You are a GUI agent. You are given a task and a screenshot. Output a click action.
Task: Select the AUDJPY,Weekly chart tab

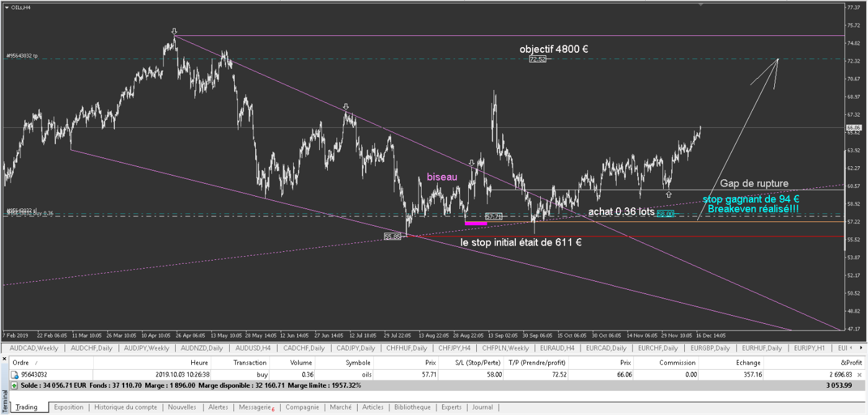click(x=147, y=348)
